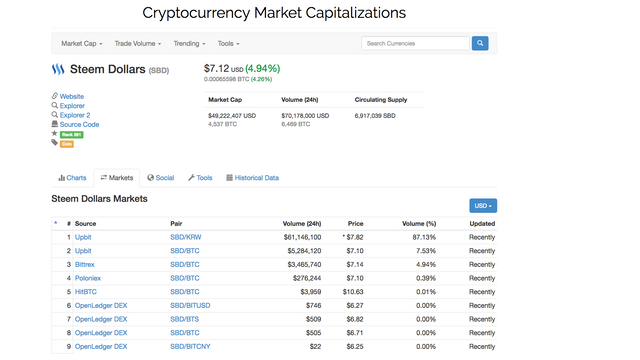Open the SBD/BITUSD pair link
This screenshot has height=360, width=640.
(190, 306)
